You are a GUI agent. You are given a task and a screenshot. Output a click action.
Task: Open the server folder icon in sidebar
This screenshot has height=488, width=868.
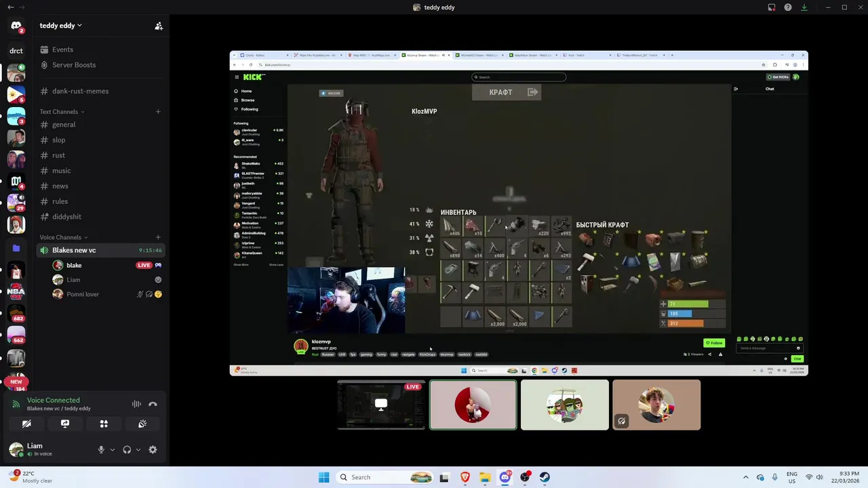tap(16, 249)
